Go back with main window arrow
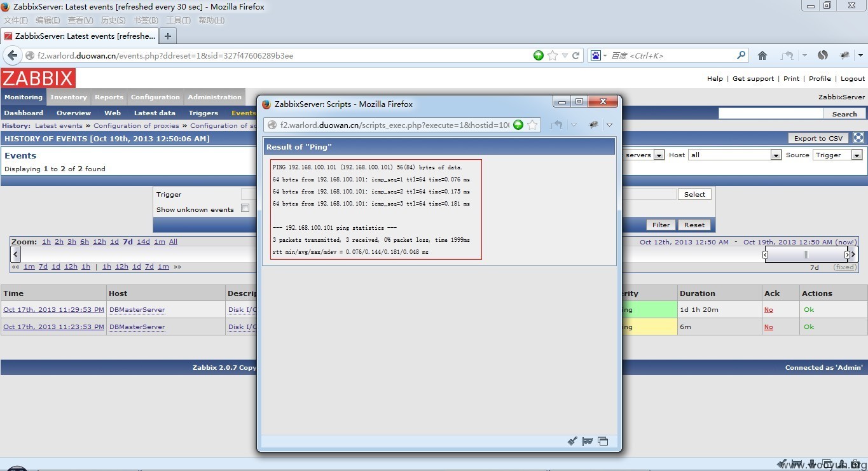 pos(13,55)
